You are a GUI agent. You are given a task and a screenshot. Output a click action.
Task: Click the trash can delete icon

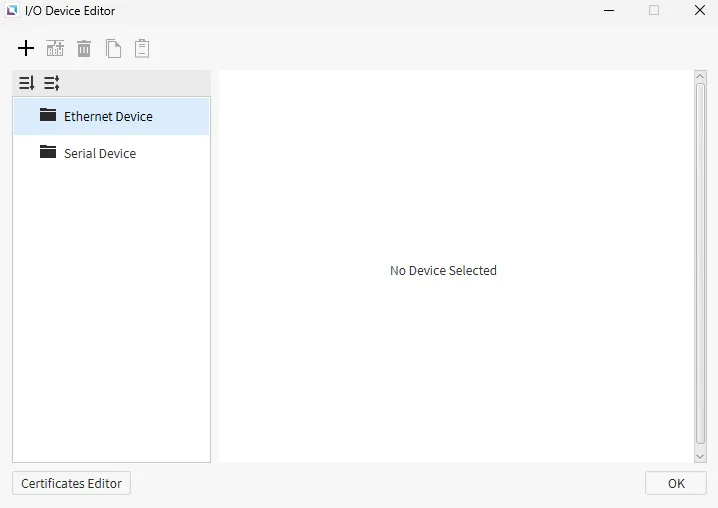[x=84, y=48]
